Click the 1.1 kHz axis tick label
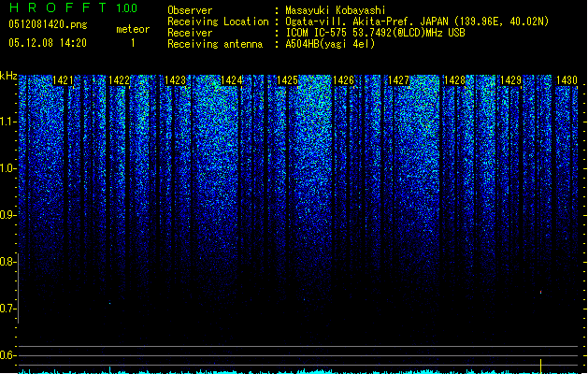 tap(7, 122)
